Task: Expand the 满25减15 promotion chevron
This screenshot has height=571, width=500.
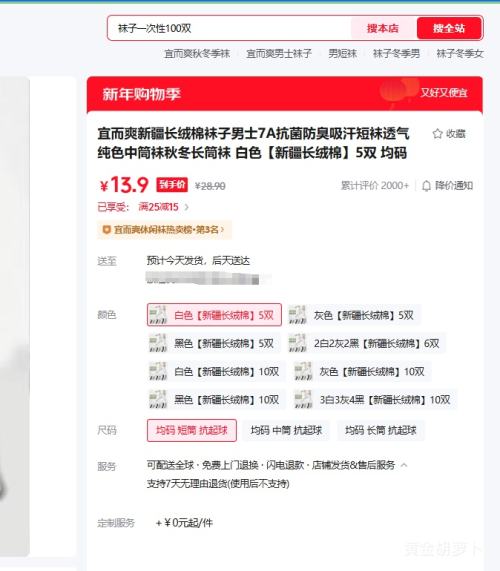Action: 186,207
